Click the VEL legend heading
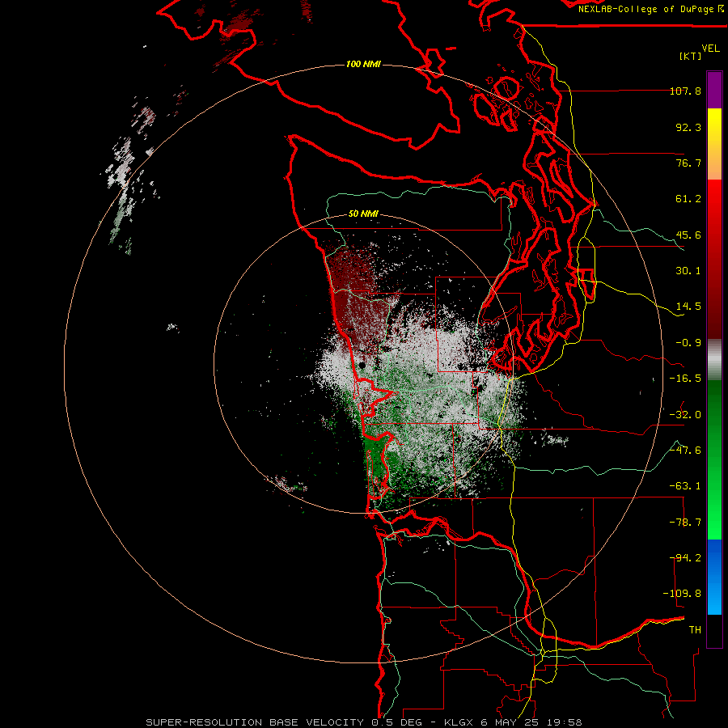728x728 pixels. click(710, 49)
